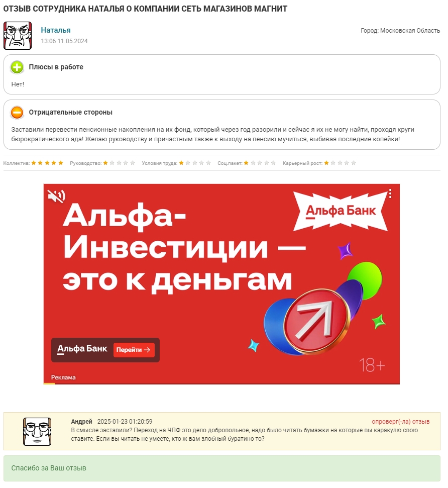Click the Реклама label in the ad

tap(63, 377)
